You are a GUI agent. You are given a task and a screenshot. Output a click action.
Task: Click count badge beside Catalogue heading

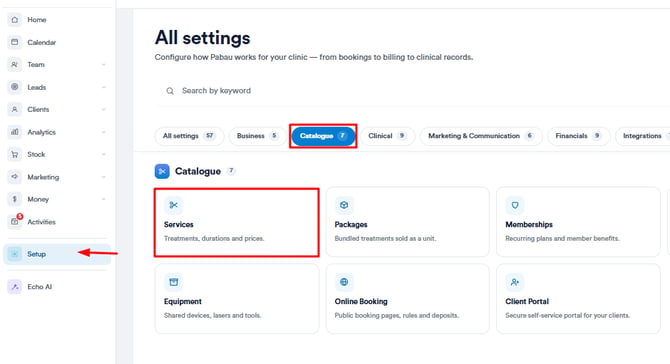(x=231, y=171)
